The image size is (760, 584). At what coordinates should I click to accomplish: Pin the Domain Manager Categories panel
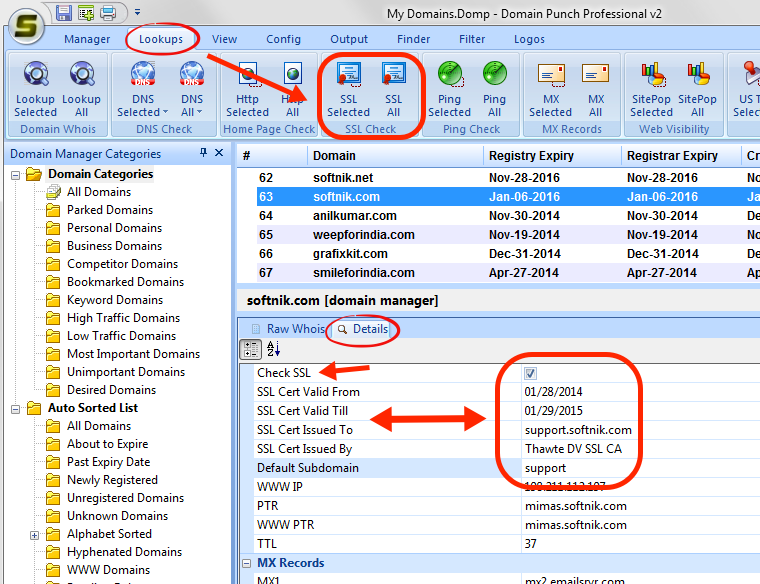click(x=204, y=153)
